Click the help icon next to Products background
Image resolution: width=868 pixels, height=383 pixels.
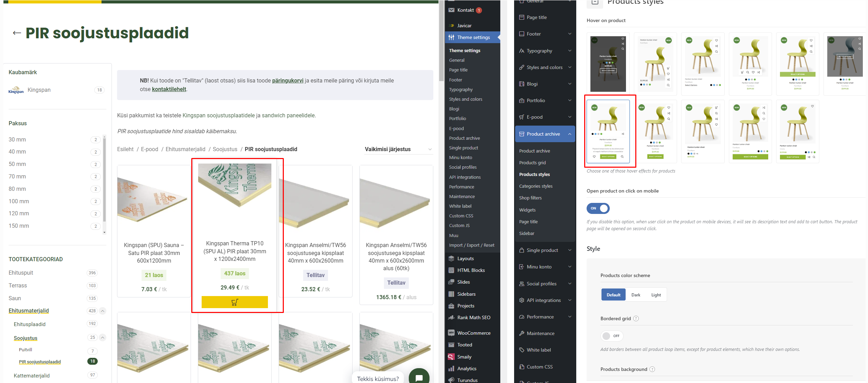click(652, 369)
